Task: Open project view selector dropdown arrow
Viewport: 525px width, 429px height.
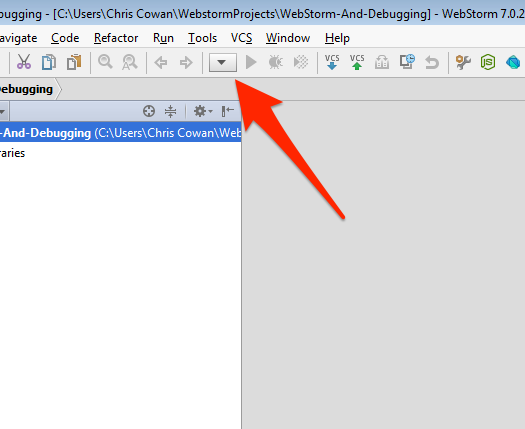Action: 2,112
